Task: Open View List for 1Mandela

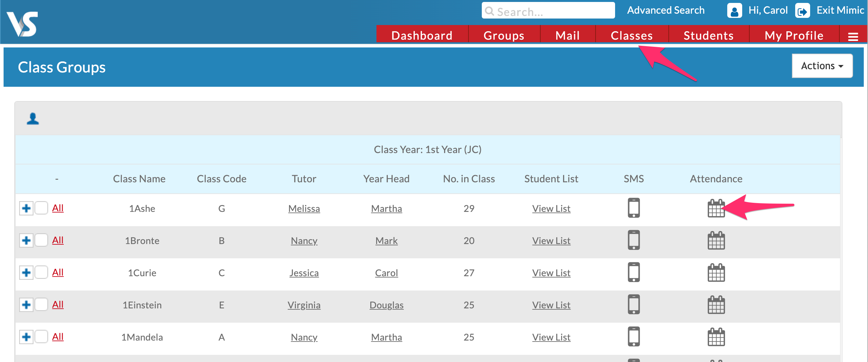Action: [551, 337]
